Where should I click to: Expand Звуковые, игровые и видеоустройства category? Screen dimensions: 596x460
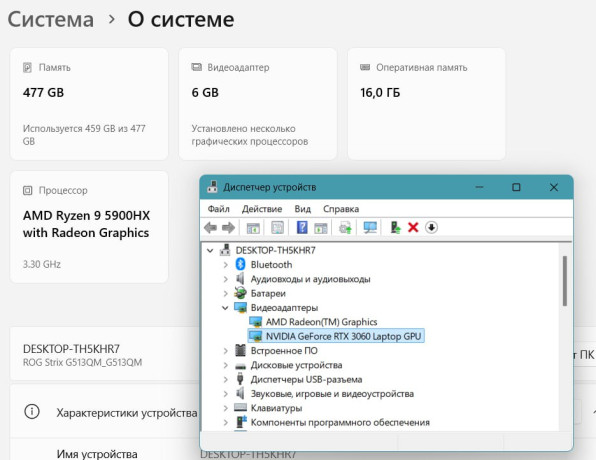point(225,394)
